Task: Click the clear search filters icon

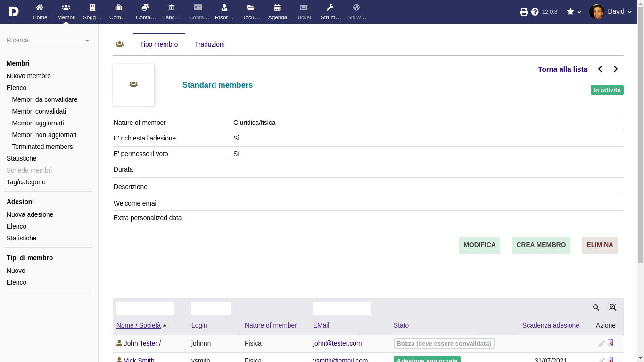Action: [x=613, y=307]
